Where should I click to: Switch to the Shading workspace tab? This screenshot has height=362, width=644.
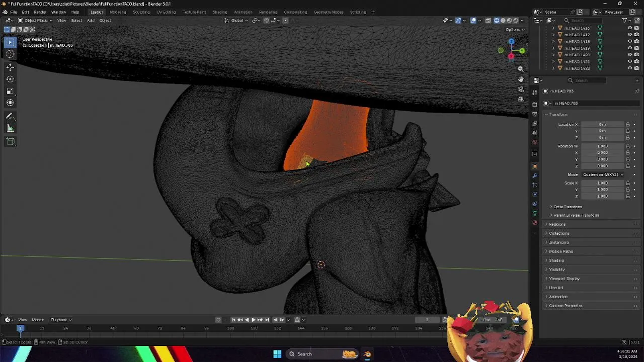pos(220,12)
